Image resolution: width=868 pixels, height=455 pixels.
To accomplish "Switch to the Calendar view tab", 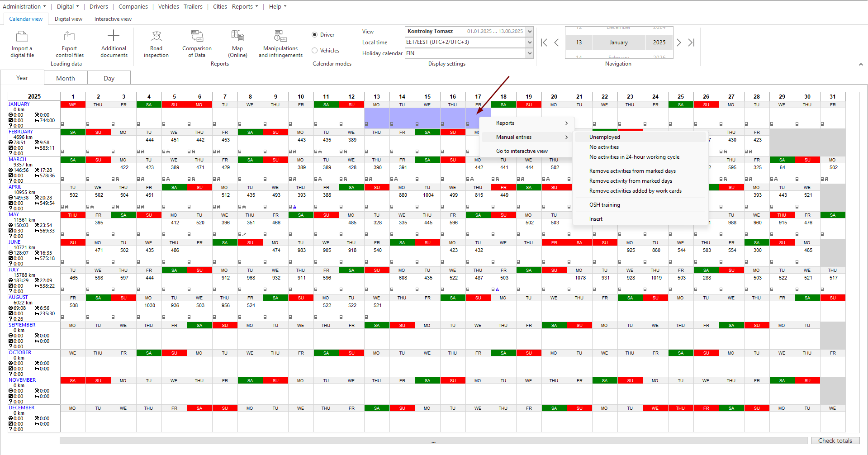I will (x=26, y=19).
